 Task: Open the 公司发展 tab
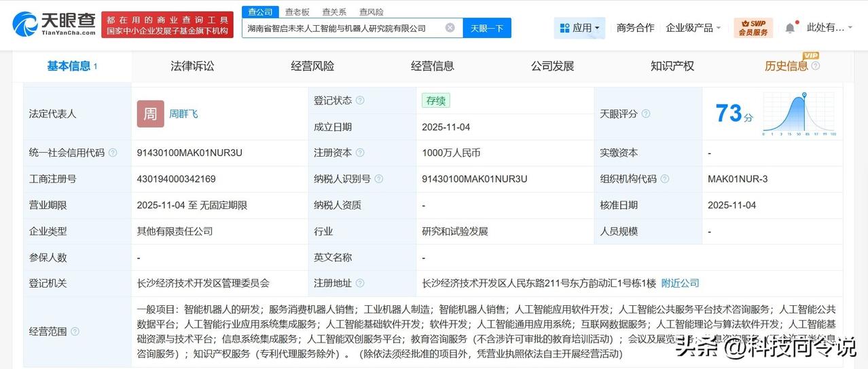pyautogui.click(x=553, y=66)
